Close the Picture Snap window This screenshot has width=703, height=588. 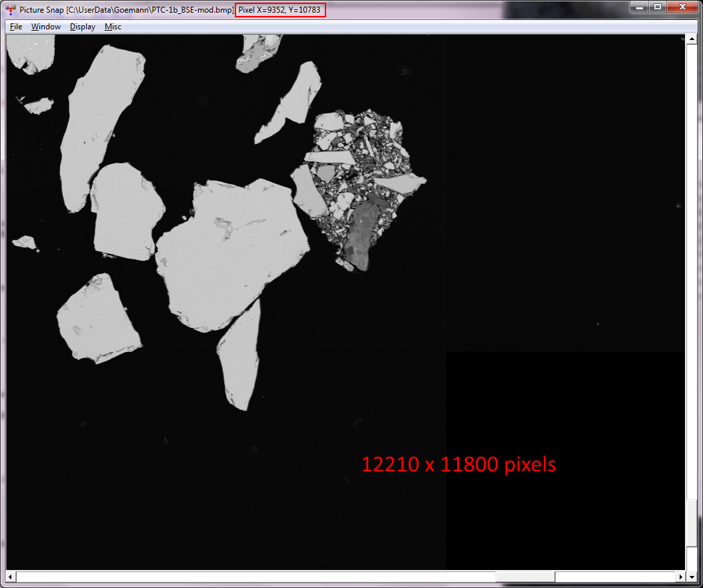coord(682,7)
